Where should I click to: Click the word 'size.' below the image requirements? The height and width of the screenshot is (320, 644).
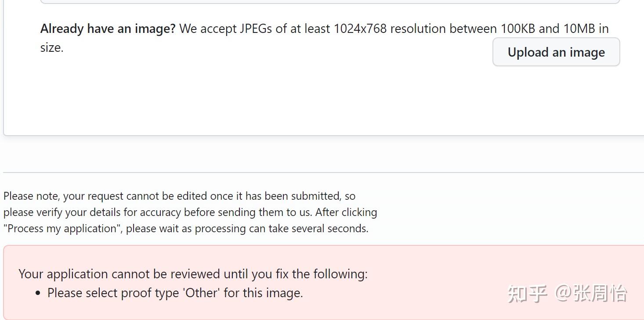click(51, 47)
